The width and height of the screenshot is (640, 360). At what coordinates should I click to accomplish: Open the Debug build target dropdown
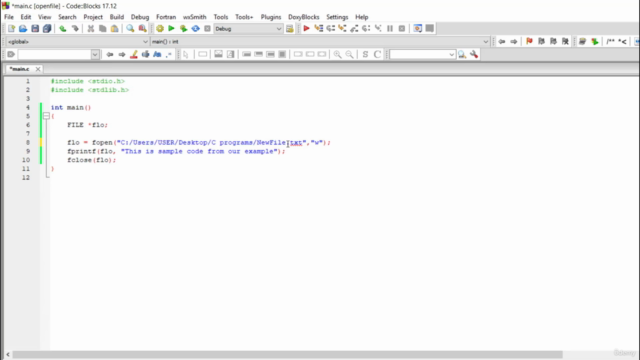[248, 29]
